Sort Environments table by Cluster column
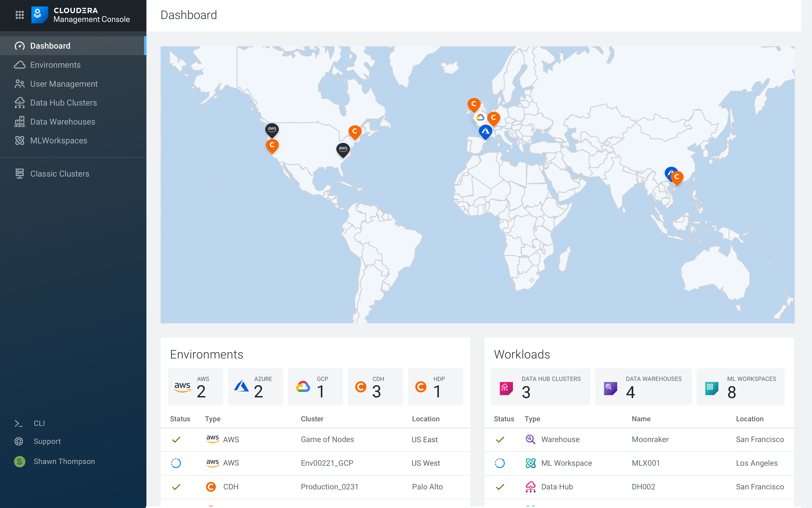Screen dimensions: 812x508 [x=312, y=419]
